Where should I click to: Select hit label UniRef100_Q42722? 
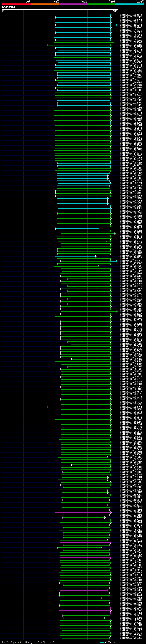(131, 233)
